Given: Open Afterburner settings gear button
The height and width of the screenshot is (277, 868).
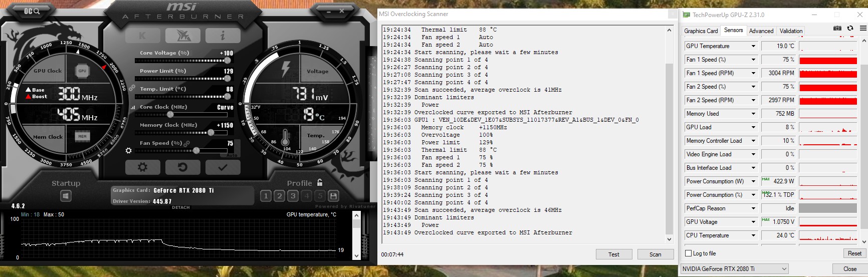Looking at the screenshot, I should tap(143, 167).
